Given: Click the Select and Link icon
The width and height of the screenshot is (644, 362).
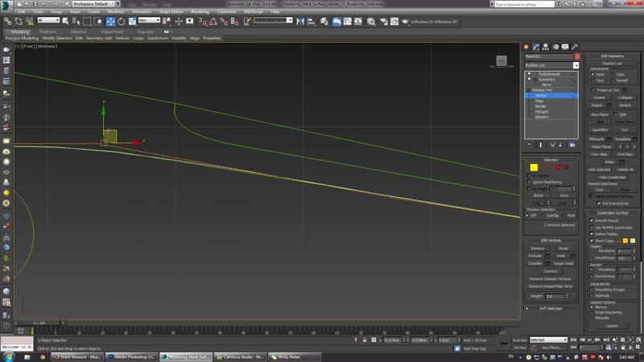Looking at the screenshot, I should [8, 22].
